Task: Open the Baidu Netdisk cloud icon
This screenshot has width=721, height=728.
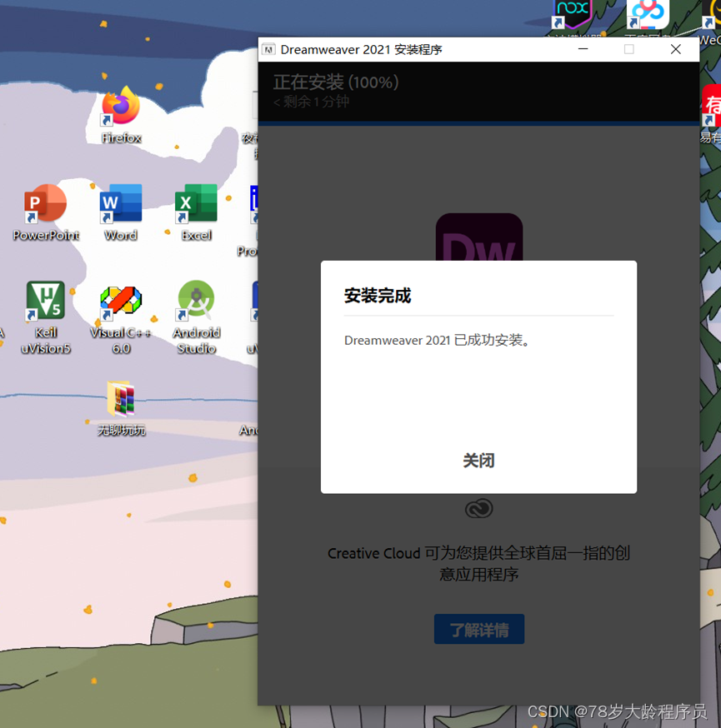Action: (x=648, y=14)
